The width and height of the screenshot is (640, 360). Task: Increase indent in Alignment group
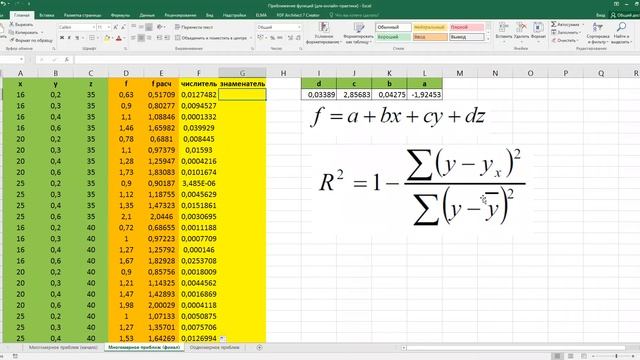(168, 38)
